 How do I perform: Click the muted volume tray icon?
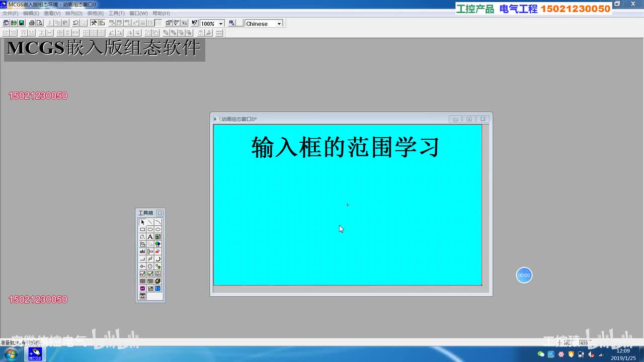click(x=591, y=354)
